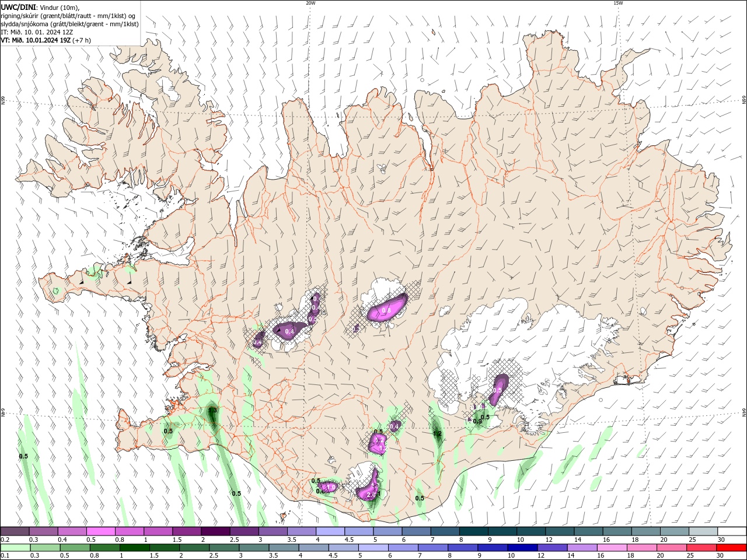This screenshot has height=560, width=747.
Task: Select the magenta 1 swatch in upper scale
Action: [158, 531]
